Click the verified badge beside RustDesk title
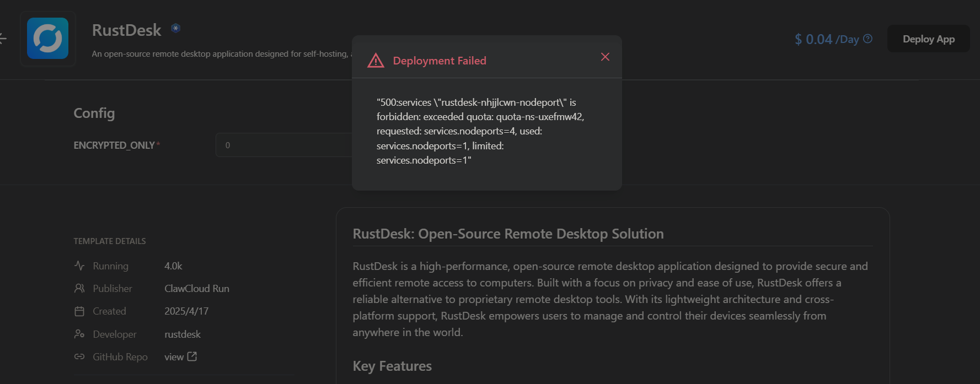Image resolution: width=980 pixels, height=384 pixels. click(x=175, y=28)
